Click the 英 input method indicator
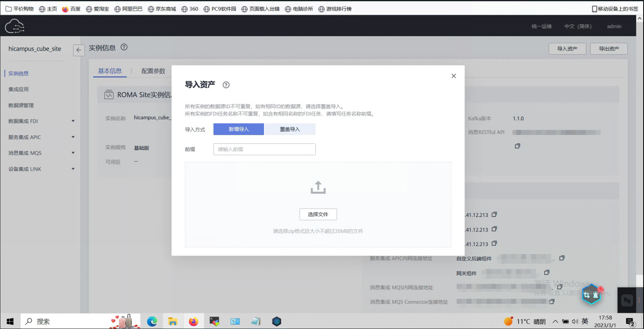The height and width of the screenshot is (329, 644). tap(585, 322)
